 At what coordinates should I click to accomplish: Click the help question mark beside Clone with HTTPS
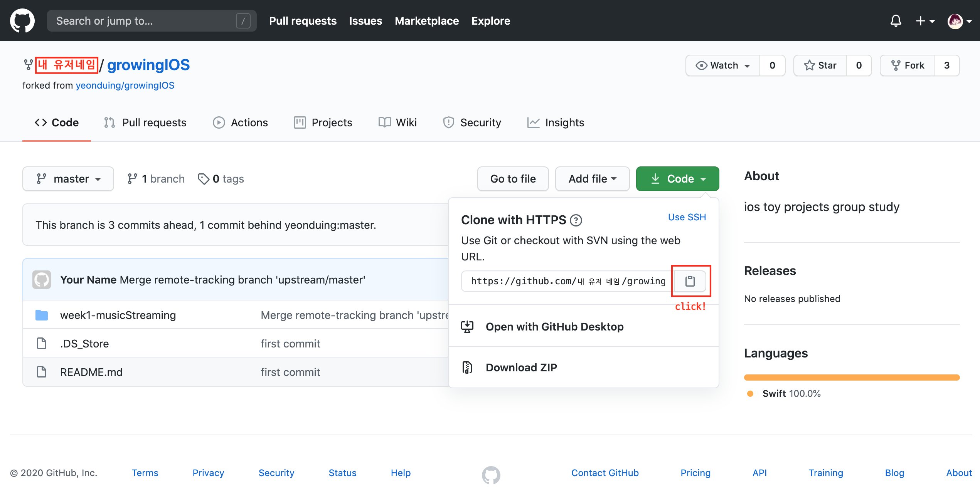[x=576, y=220]
